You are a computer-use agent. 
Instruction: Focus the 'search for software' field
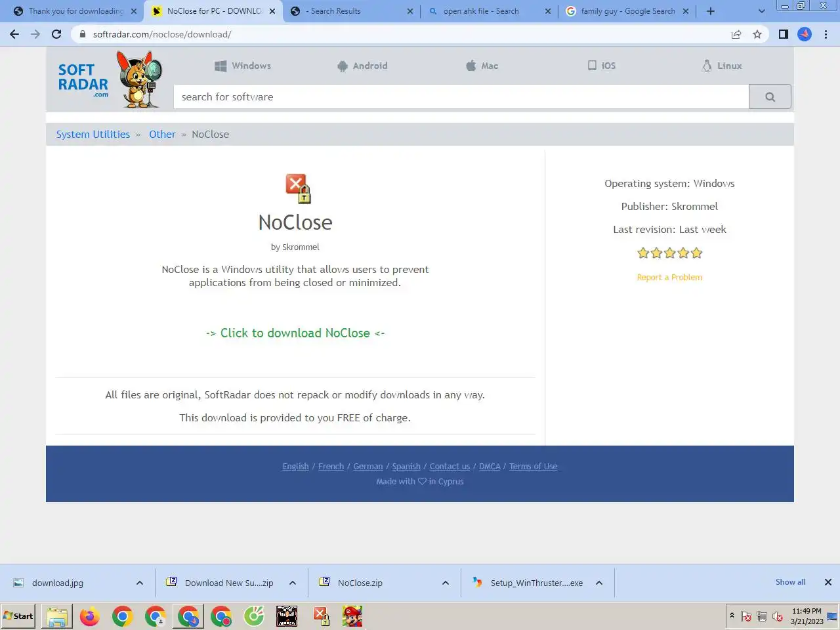tap(461, 97)
